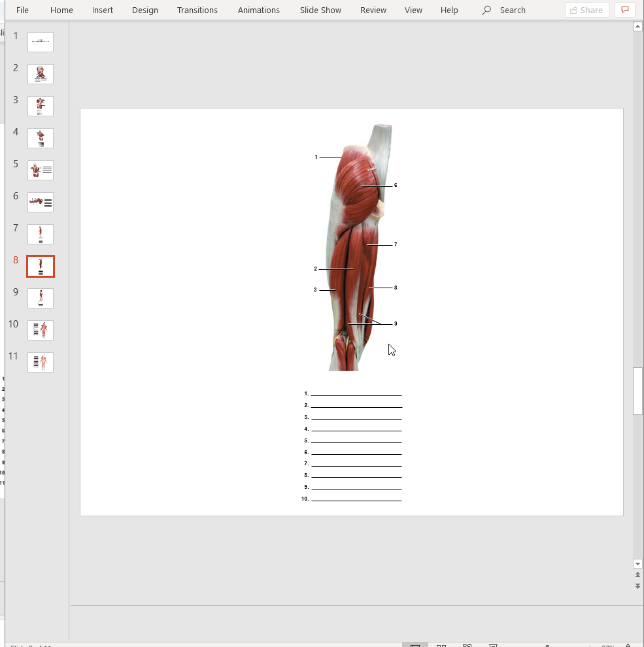
Task: Click the Share button
Action: pyautogui.click(x=586, y=10)
